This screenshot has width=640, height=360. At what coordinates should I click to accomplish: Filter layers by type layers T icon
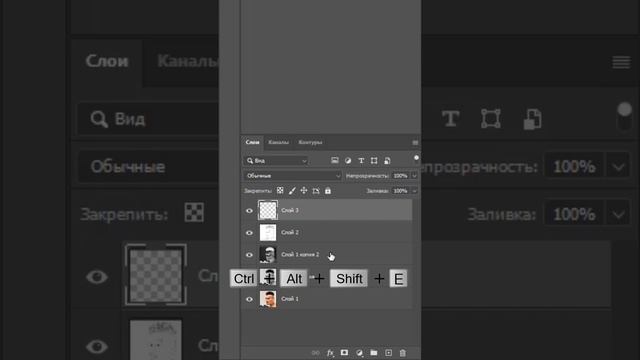361,161
